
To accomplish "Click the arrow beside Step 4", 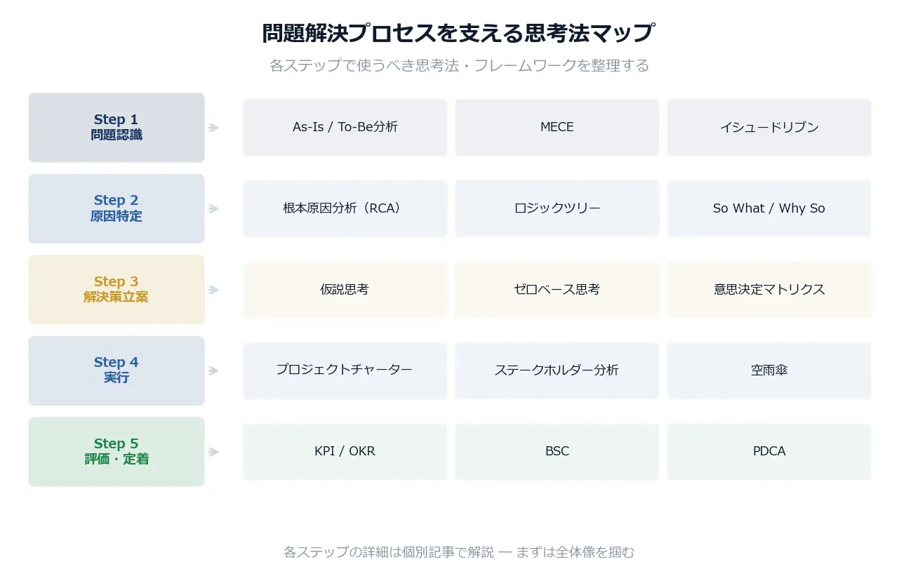I will click(213, 370).
